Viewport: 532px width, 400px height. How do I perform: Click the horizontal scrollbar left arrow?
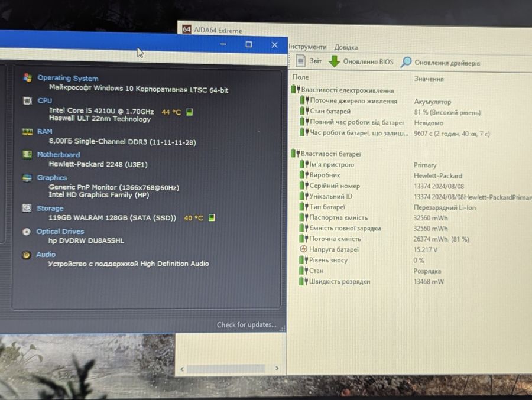click(182, 369)
